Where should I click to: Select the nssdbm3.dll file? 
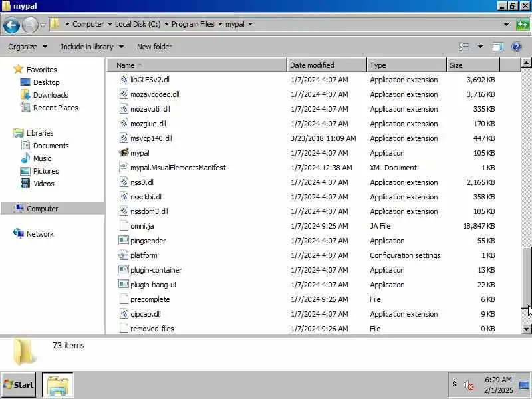(149, 211)
